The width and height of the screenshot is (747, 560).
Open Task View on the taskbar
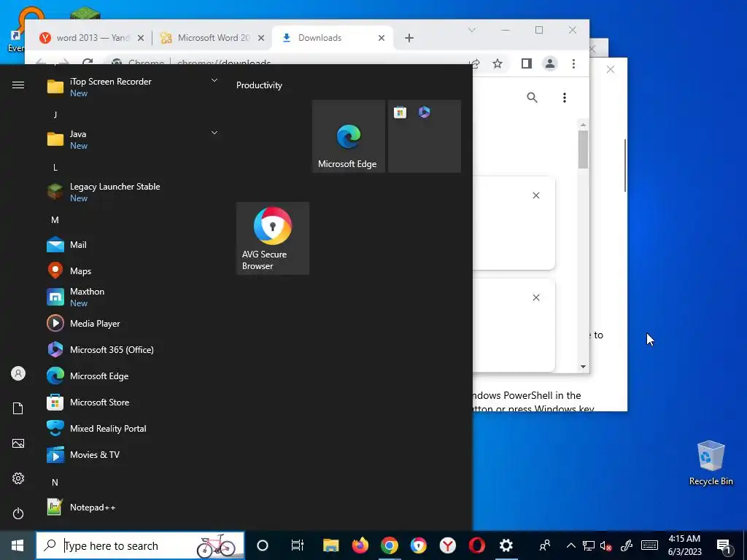298,545
